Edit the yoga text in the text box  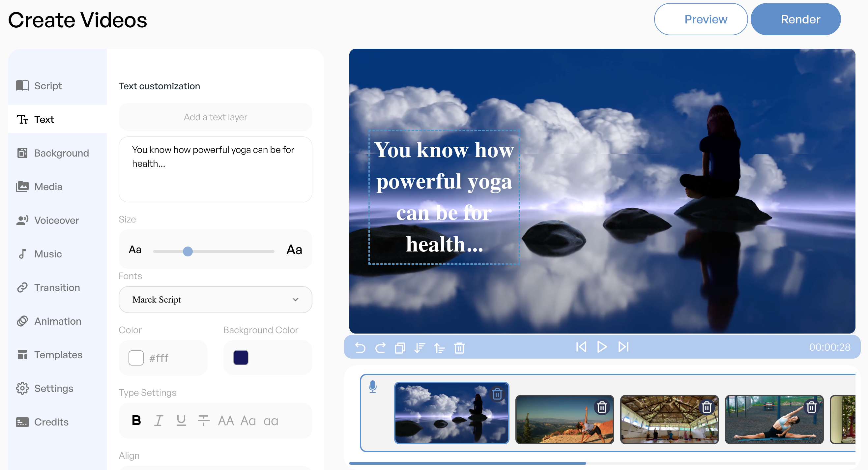pyautogui.click(x=215, y=169)
